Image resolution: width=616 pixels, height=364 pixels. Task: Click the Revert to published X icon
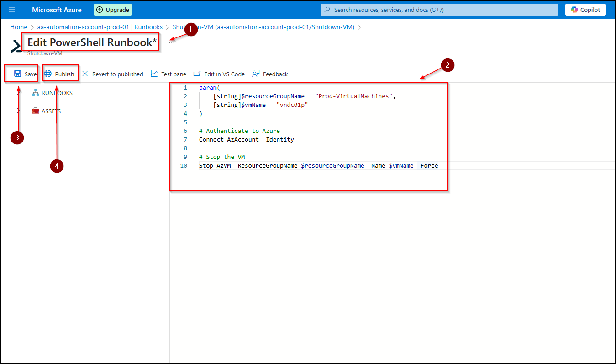point(85,74)
